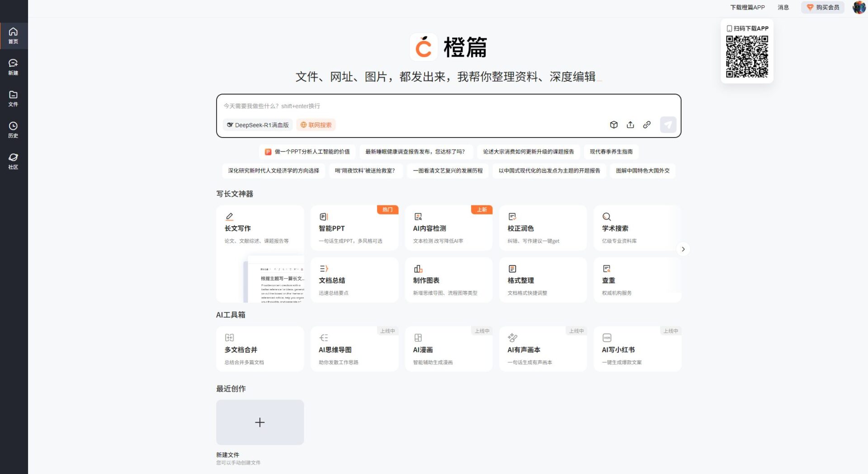Open the 文件 files icon in sidebar
868x474 pixels.
point(14,98)
